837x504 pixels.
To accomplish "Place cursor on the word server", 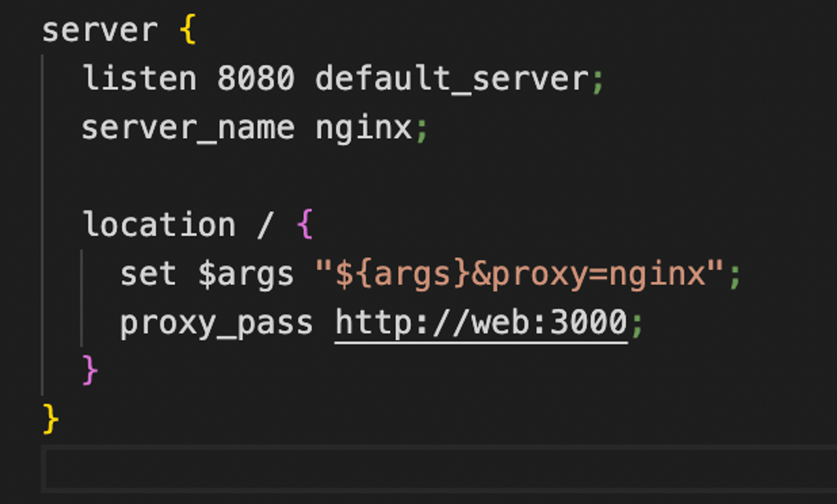I will click(x=100, y=30).
